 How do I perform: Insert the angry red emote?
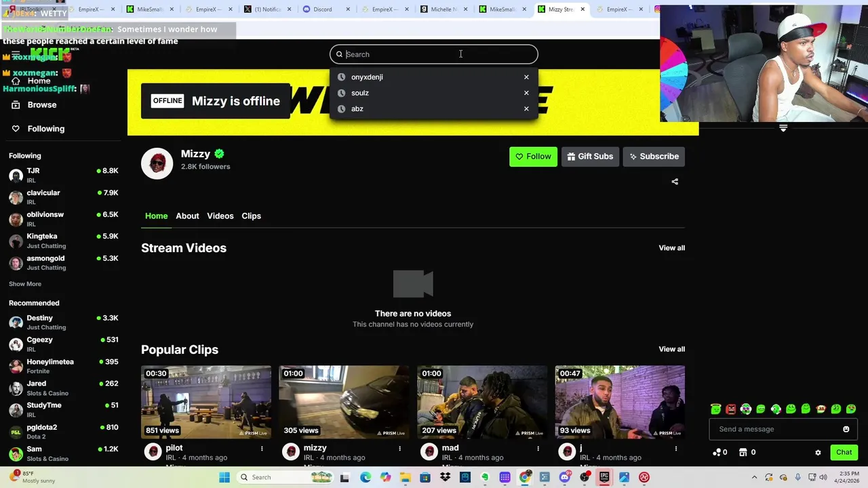pos(730,409)
